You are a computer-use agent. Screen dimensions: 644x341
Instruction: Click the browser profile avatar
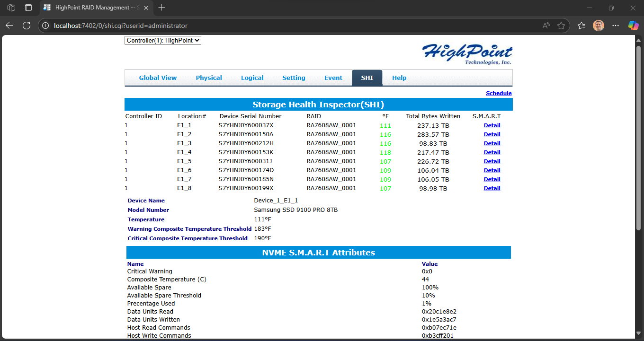pyautogui.click(x=599, y=26)
